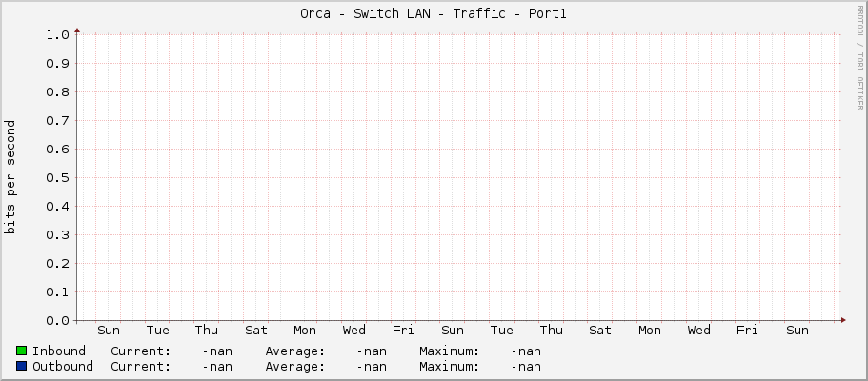
Task: Click the blue Outbound legend color box
Action: 22,366
